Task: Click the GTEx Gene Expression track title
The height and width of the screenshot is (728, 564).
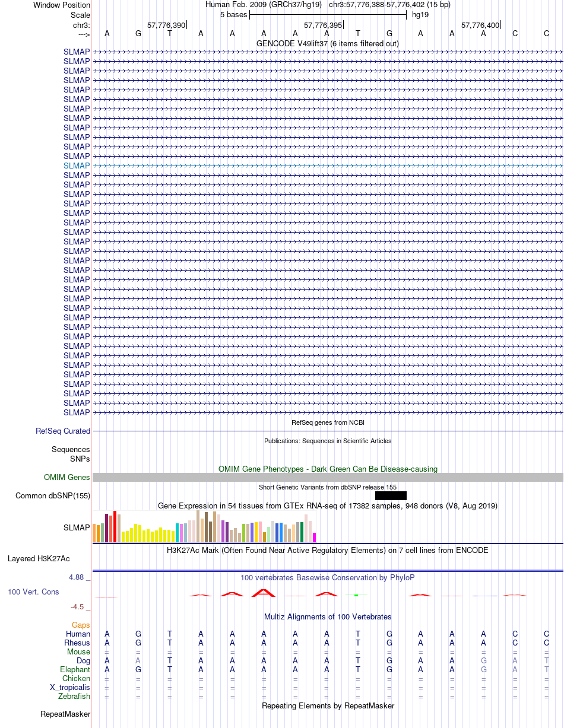Action: 328,506
